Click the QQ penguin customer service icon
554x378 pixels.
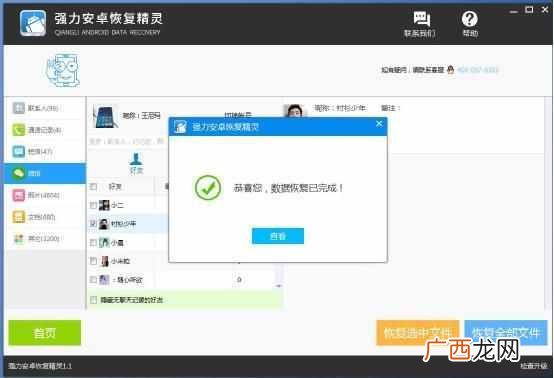click(x=450, y=70)
